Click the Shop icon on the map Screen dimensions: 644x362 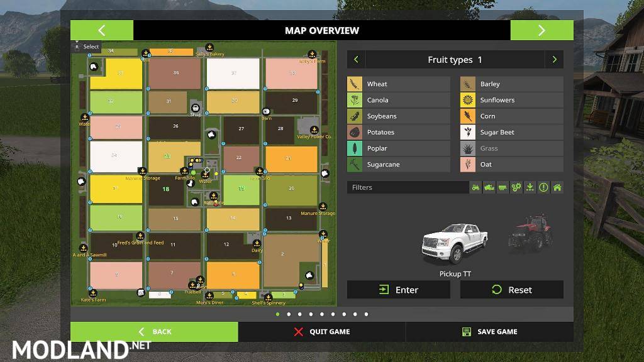coord(196,107)
